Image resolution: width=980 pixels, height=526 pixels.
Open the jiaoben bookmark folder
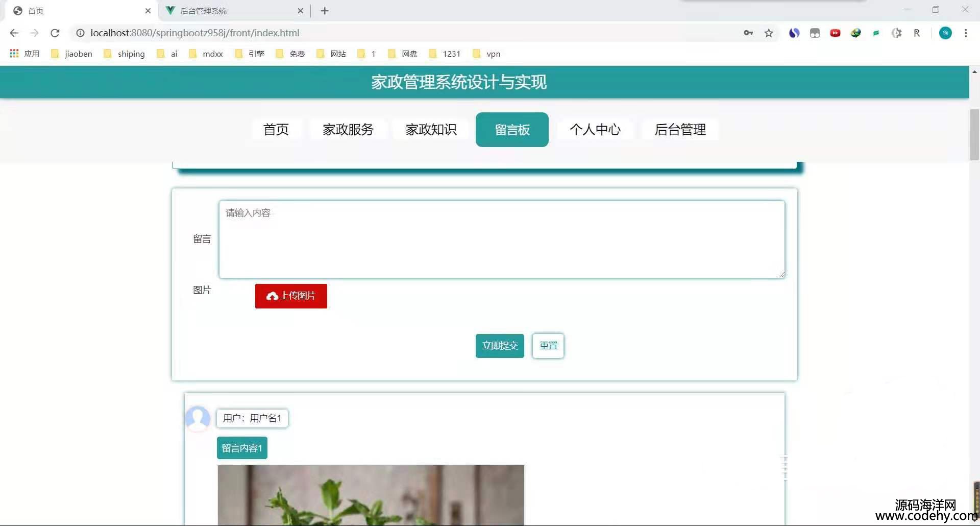[72, 54]
